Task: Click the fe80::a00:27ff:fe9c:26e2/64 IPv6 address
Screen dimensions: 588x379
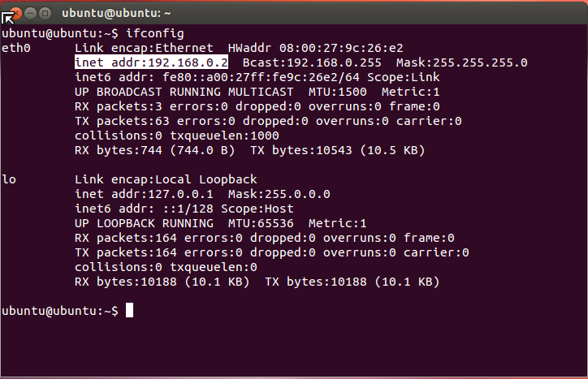Action: tap(261, 77)
